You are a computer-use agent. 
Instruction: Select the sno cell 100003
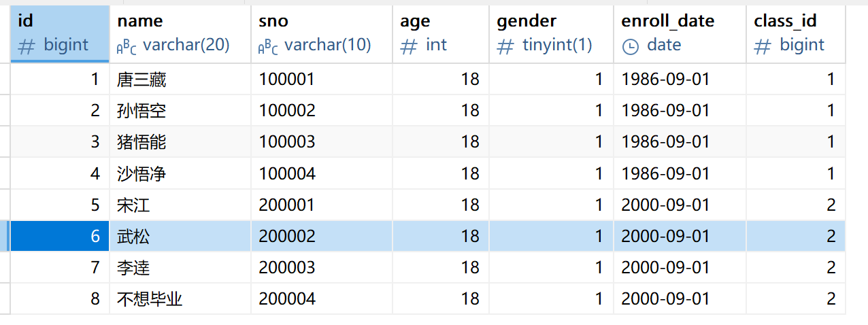coord(322,142)
